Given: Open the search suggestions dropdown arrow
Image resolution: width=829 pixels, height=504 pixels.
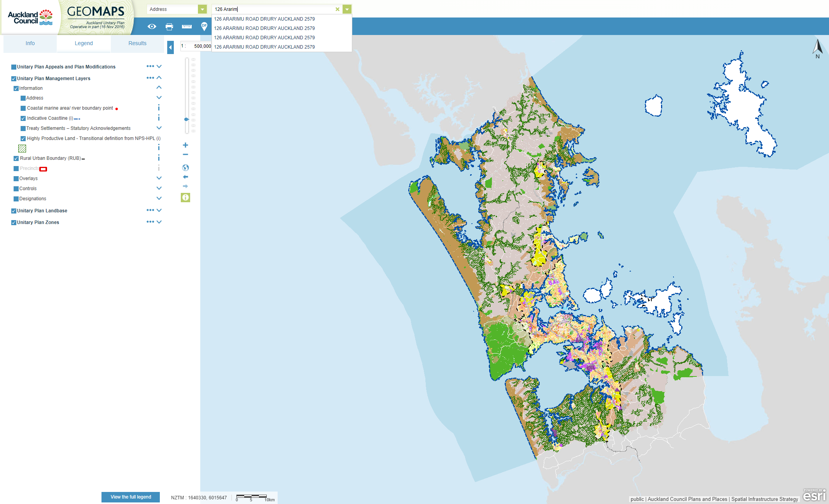Looking at the screenshot, I should tap(347, 9).
